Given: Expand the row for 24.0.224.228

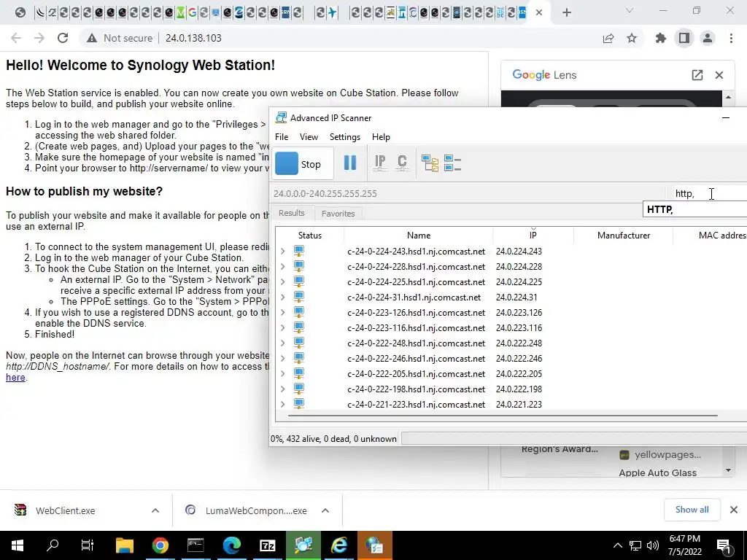Looking at the screenshot, I should 282,266.
